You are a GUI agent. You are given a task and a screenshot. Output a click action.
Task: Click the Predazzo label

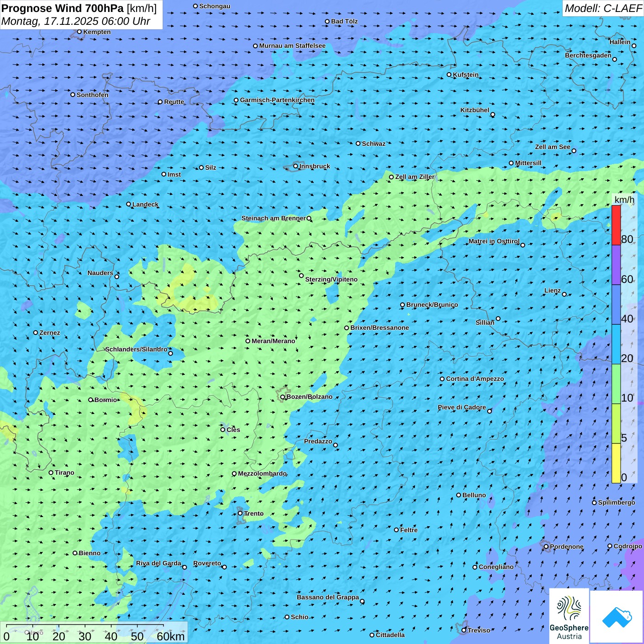coord(318,441)
